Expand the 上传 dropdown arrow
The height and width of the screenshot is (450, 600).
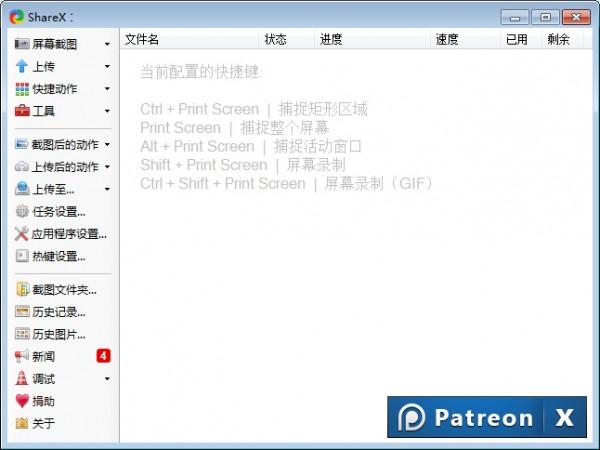107,66
